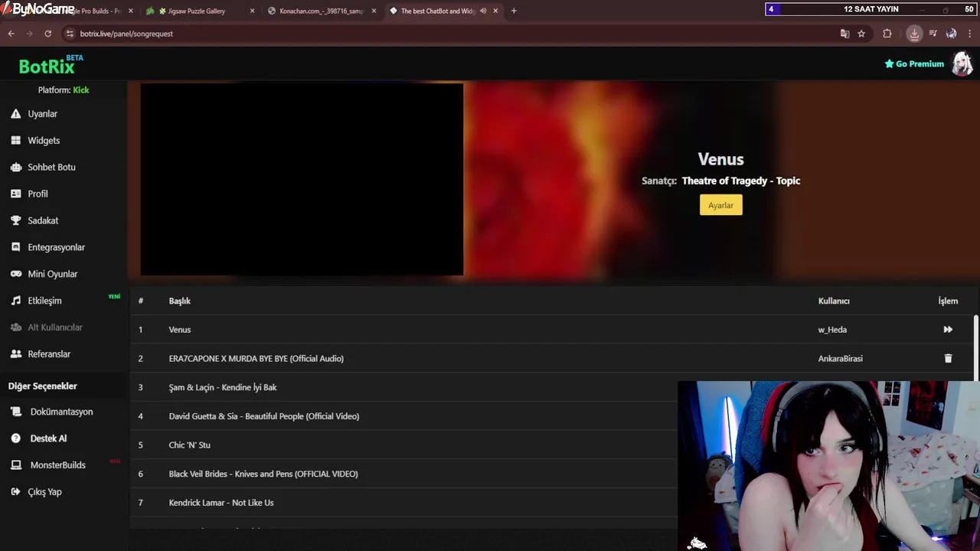Image resolution: width=980 pixels, height=551 pixels.
Task: Open the Mini Oyunlar section
Action: pos(52,274)
